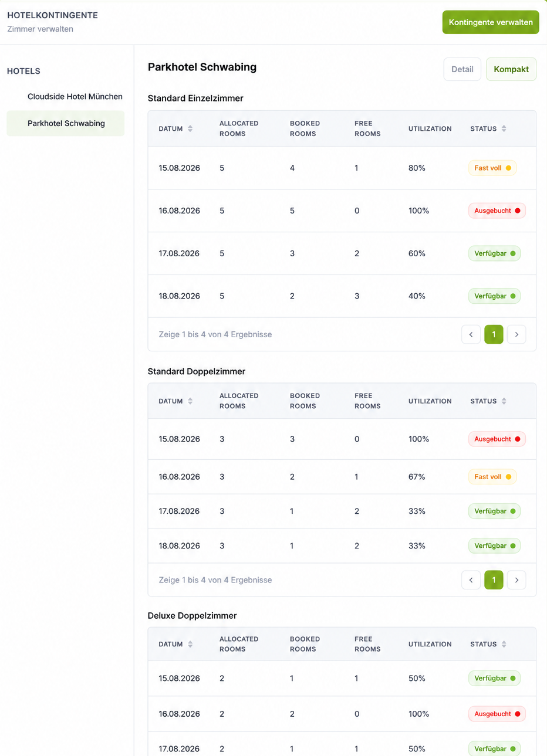Click Ausgebucht status badge for Einzelzimmer 16.08.2026

click(x=497, y=211)
